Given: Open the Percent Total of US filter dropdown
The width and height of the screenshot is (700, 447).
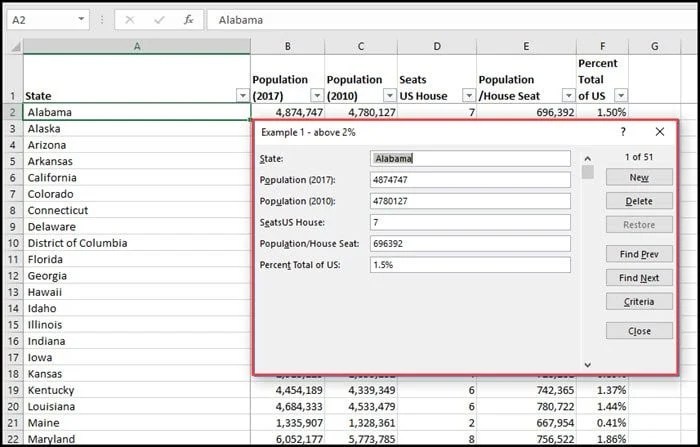Looking at the screenshot, I should tap(620, 95).
